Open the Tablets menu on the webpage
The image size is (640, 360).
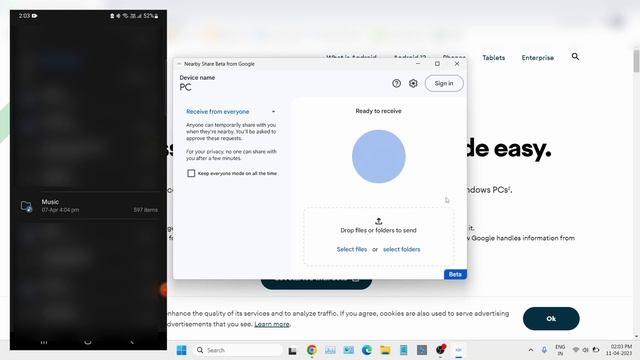(x=493, y=58)
